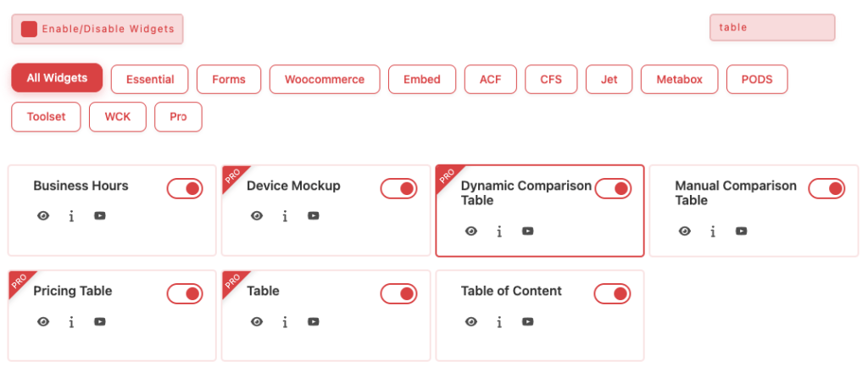
Task: Switch off the Manual Comparison Table toggle
Action: tap(826, 188)
